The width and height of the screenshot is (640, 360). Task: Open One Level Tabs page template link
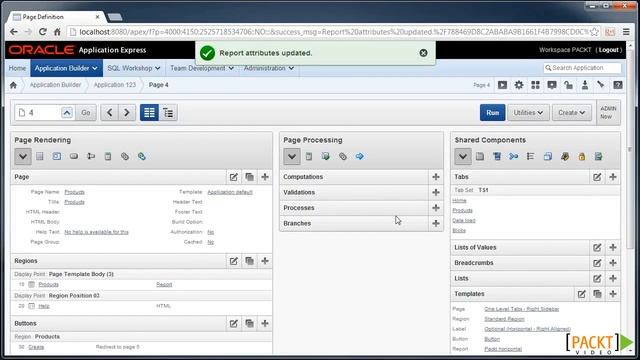click(522, 309)
